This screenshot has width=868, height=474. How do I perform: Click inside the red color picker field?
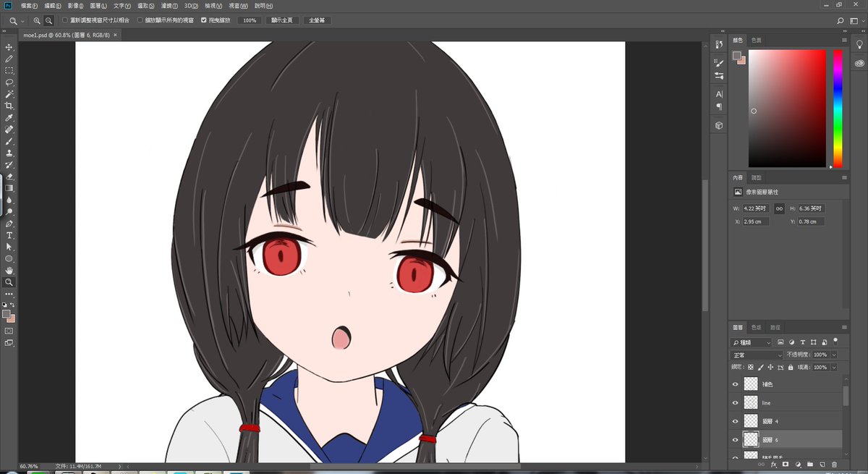pos(787,109)
